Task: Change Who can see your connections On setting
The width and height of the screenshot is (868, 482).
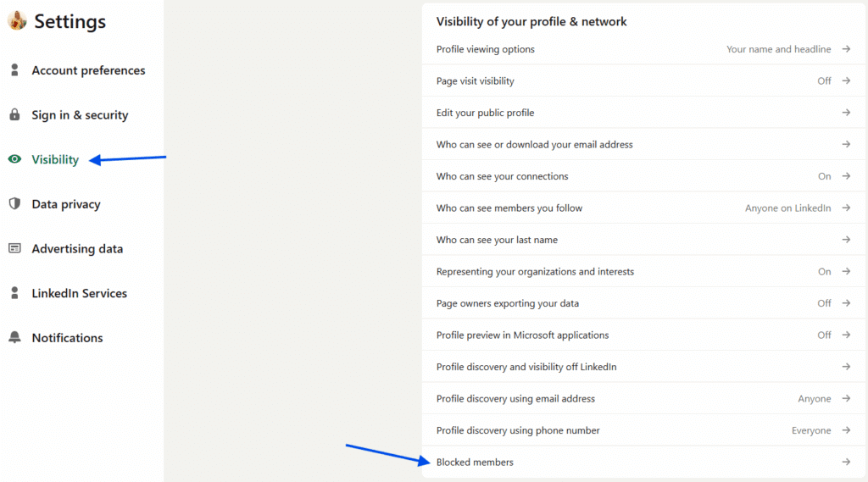Action: [x=824, y=176]
